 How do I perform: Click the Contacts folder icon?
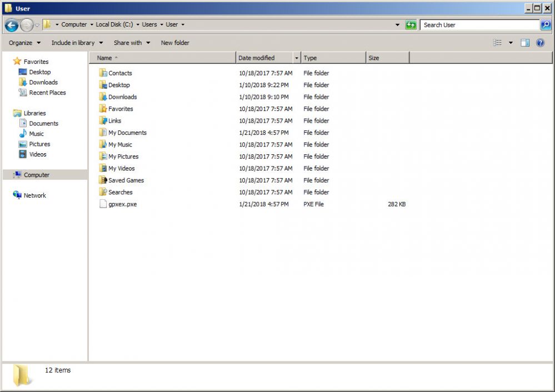(103, 73)
